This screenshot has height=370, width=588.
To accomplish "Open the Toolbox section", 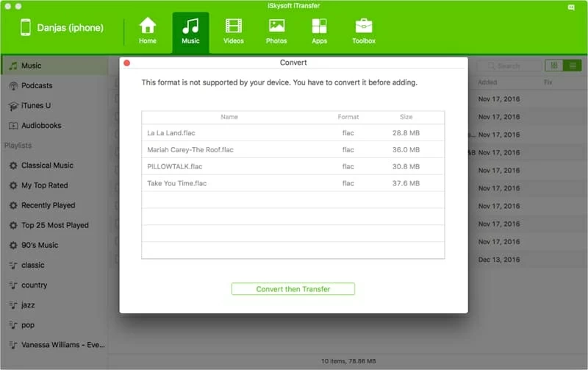I will click(363, 32).
